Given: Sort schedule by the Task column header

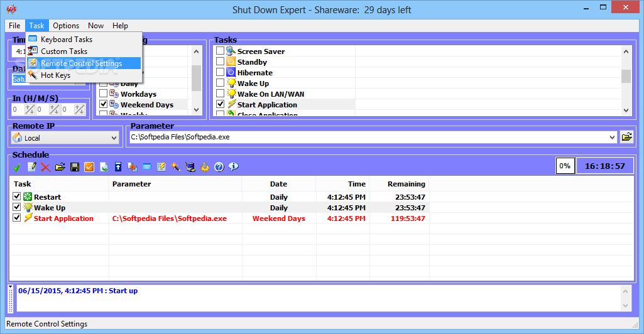Looking at the screenshot, I should 59,184.
